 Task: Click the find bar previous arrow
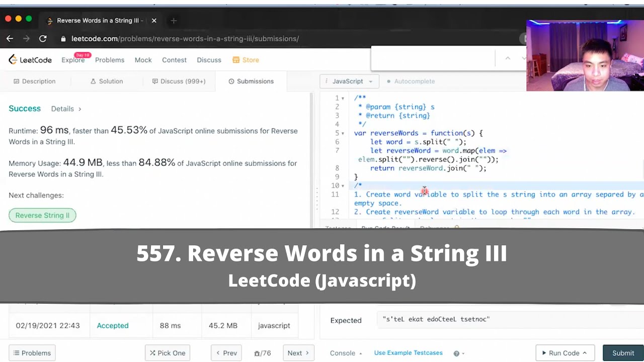(x=508, y=58)
